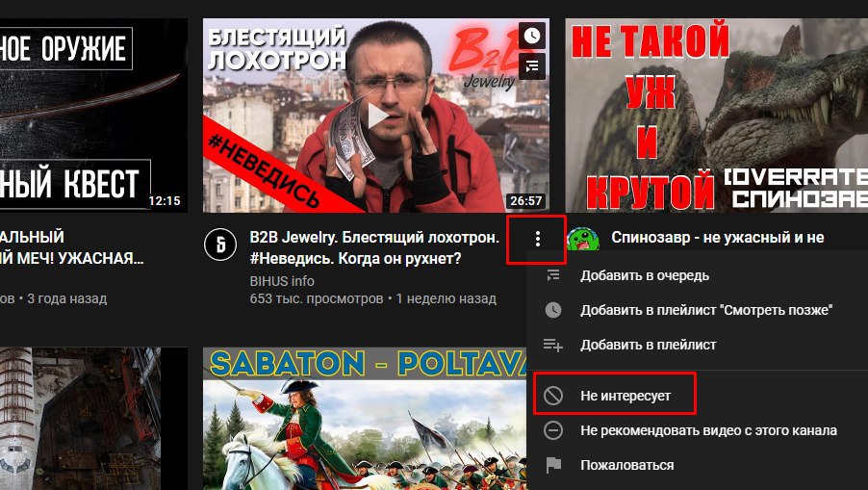The image size is (868, 490).
Task: Click add-to-queue icon on B2B Jewelry thumbnail
Action: point(531,67)
